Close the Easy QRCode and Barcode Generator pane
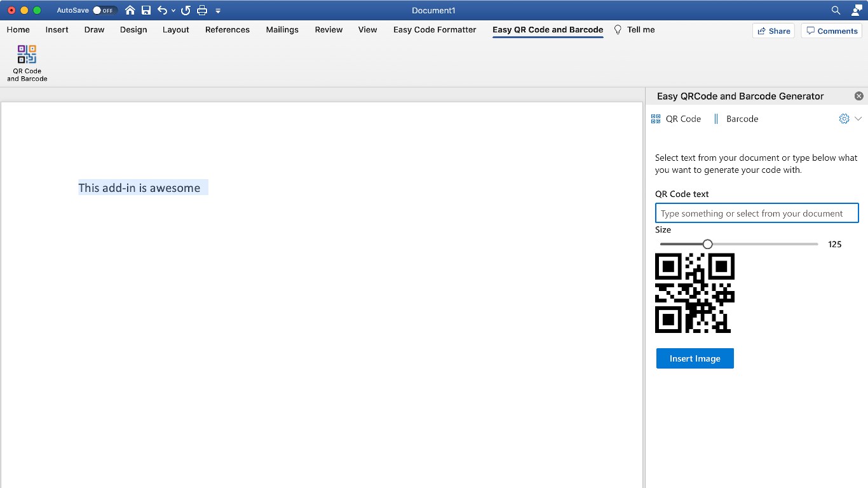 click(859, 96)
